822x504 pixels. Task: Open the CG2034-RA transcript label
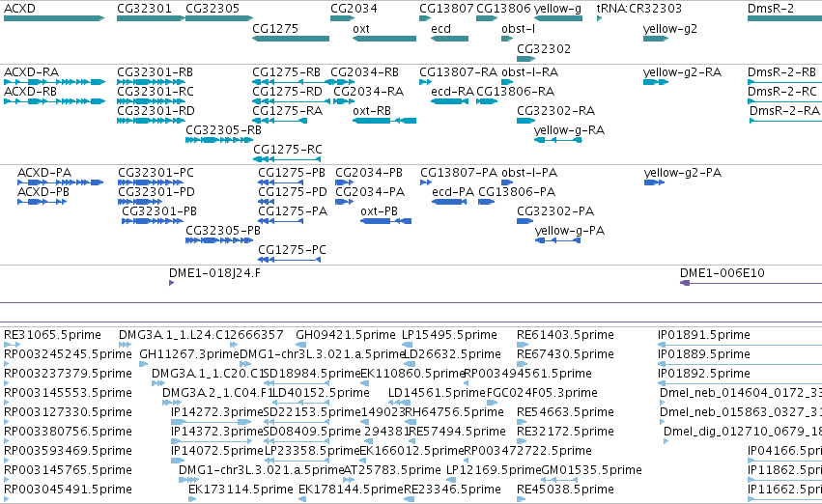(369, 92)
